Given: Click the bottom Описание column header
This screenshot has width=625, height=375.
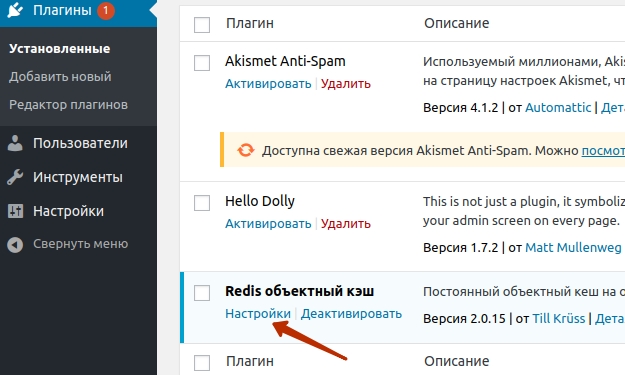Looking at the screenshot, I should [456, 361].
